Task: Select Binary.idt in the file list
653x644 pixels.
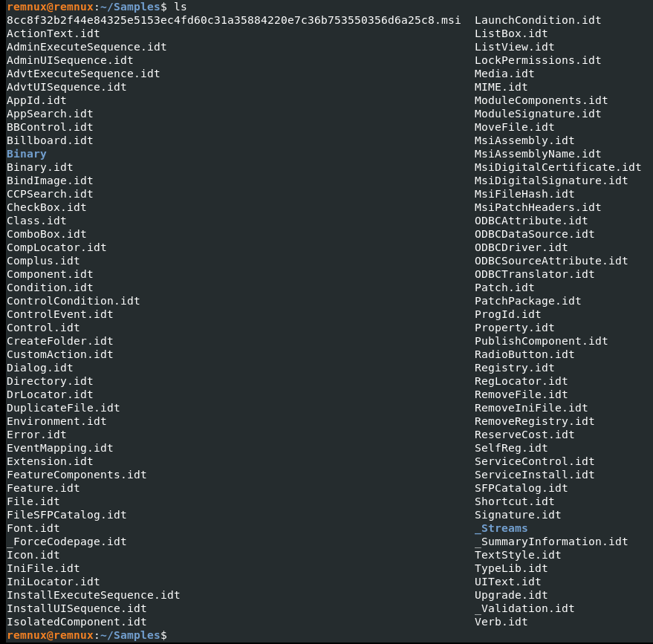Action: pos(39,167)
